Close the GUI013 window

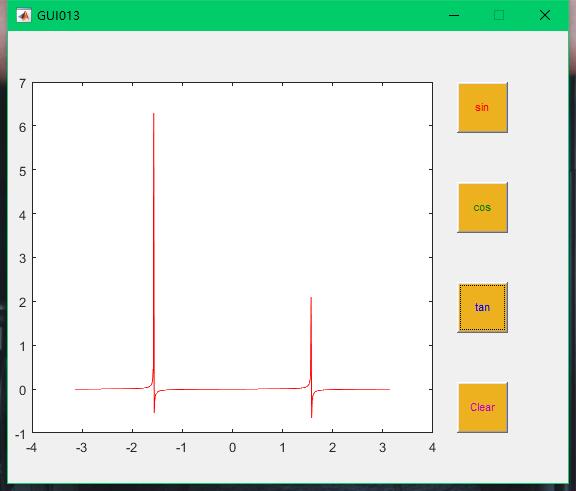[x=545, y=15]
